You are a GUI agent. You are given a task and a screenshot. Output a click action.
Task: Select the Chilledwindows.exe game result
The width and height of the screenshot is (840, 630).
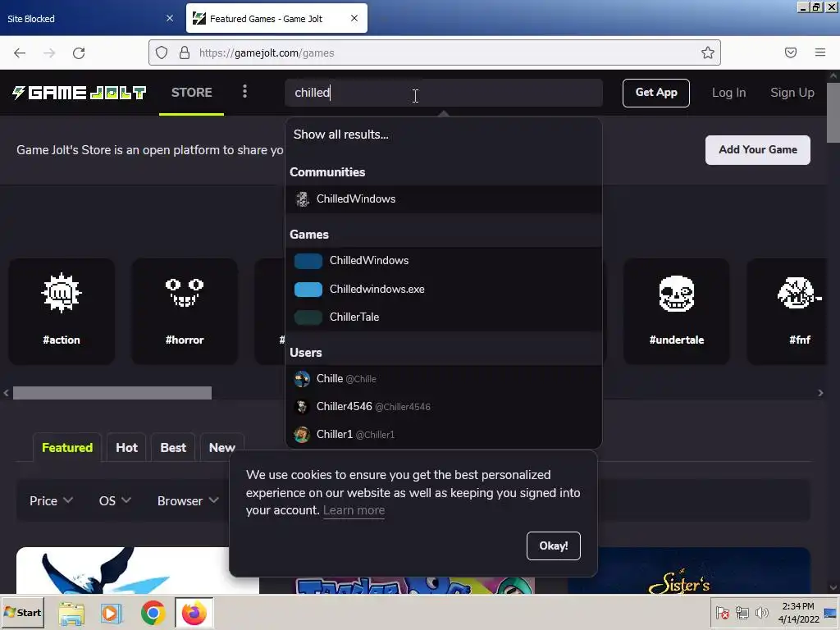444,290
